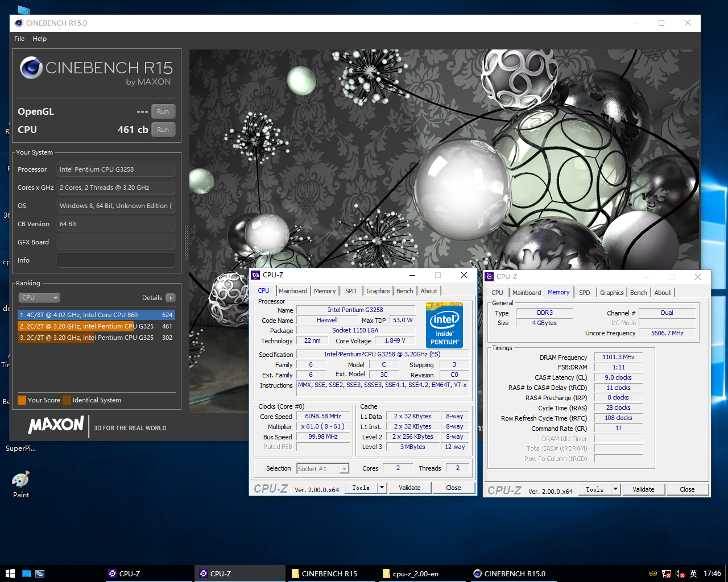This screenshot has height=582, width=728.
Task: Select ranking row Intel Core CPU 860
Action: 96,315
